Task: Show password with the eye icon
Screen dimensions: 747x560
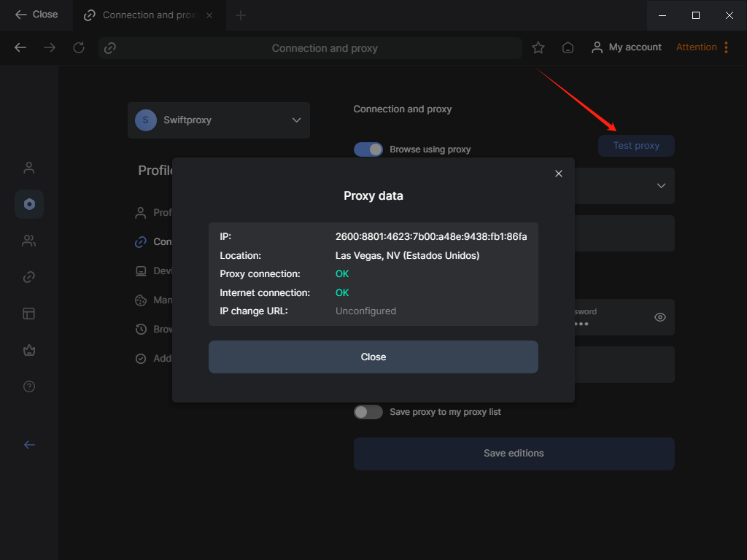Action: tap(660, 317)
